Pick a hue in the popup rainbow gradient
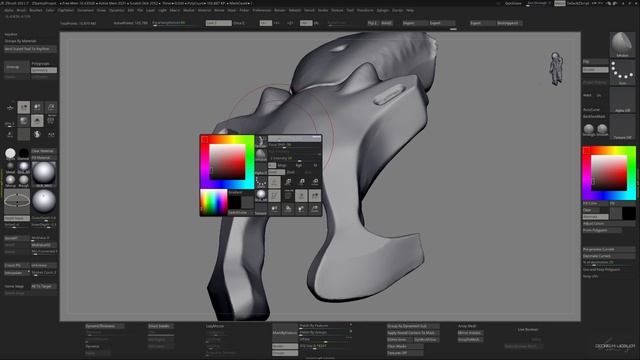The width and height of the screenshot is (640, 360). [x=213, y=202]
